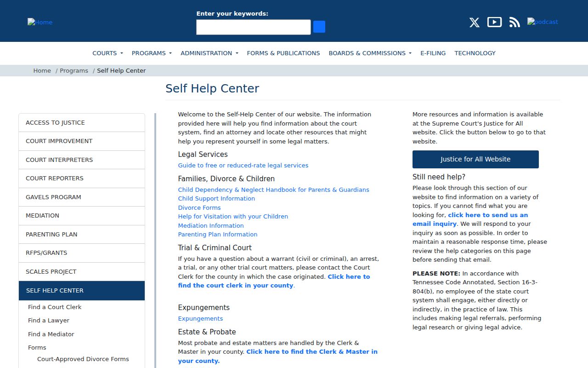Open Court Improvement sidebar item
This screenshot has width=588, height=368.
pyautogui.click(x=82, y=141)
